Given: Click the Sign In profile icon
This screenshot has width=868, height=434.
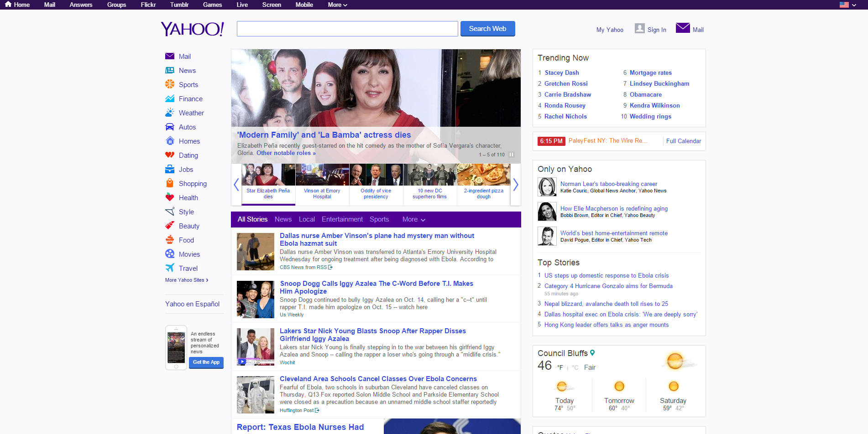Looking at the screenshot, I should pos(640,29).
